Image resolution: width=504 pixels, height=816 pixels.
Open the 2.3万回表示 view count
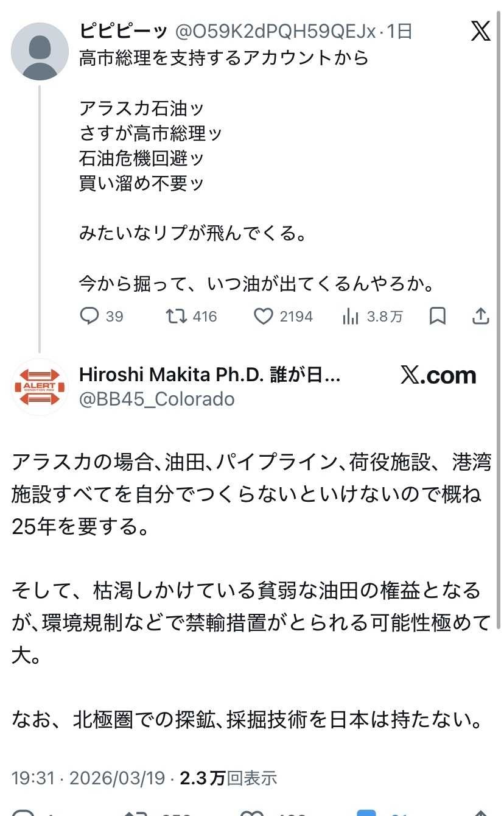tap(229, 778)
